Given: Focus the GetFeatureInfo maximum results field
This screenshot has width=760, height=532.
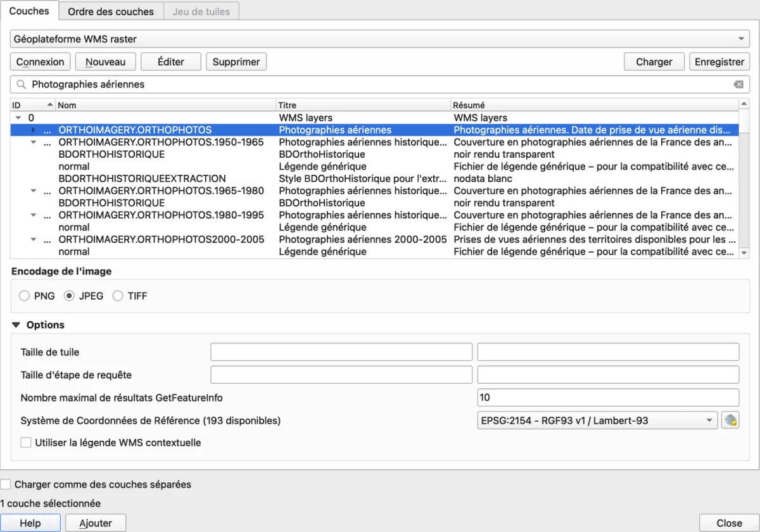Looking at the screenshot, I should click(x=608, y=398).
